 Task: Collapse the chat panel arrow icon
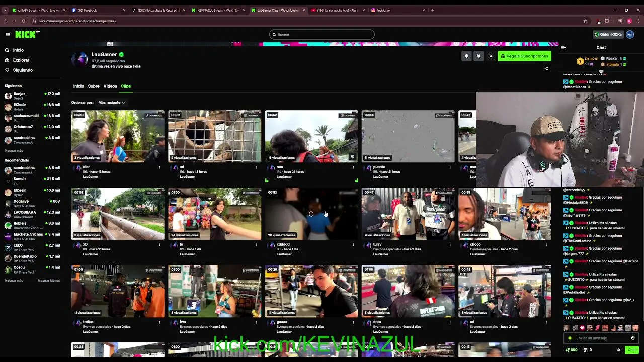[563, 48]
